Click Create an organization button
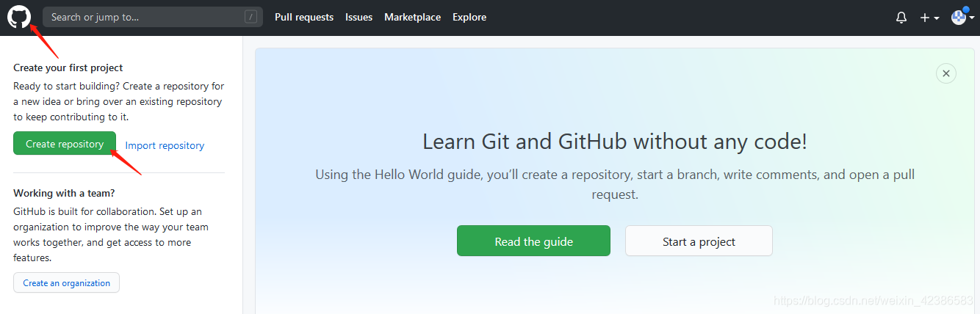This screenshot has width=980, height=314. (x=66, y=282)
